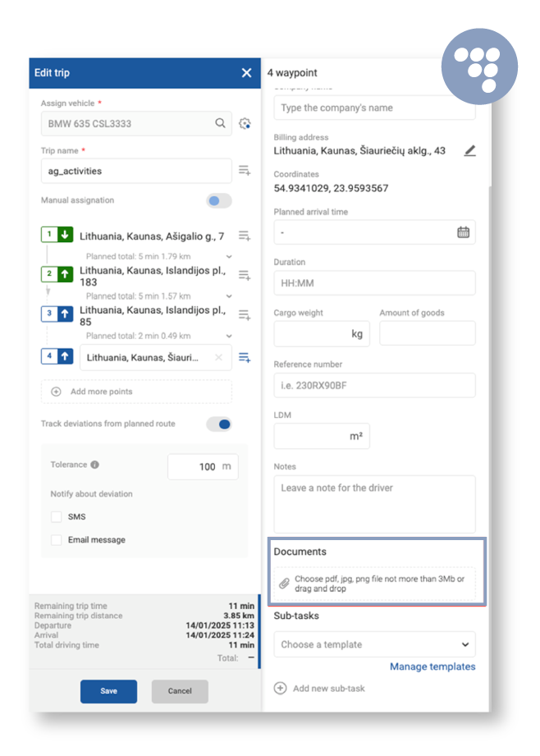
Task: Click the Notes textarea for driver
Action: pos(374,504)
